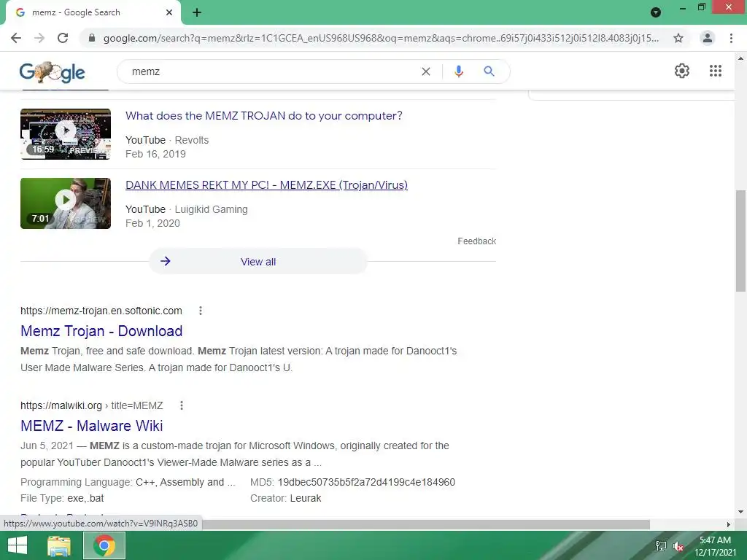Image resolution: width=747 pixels, height=560 pixels.
Task: Click the muted volume tray icon
Action: pyautogui.click(x=678, y=546)
